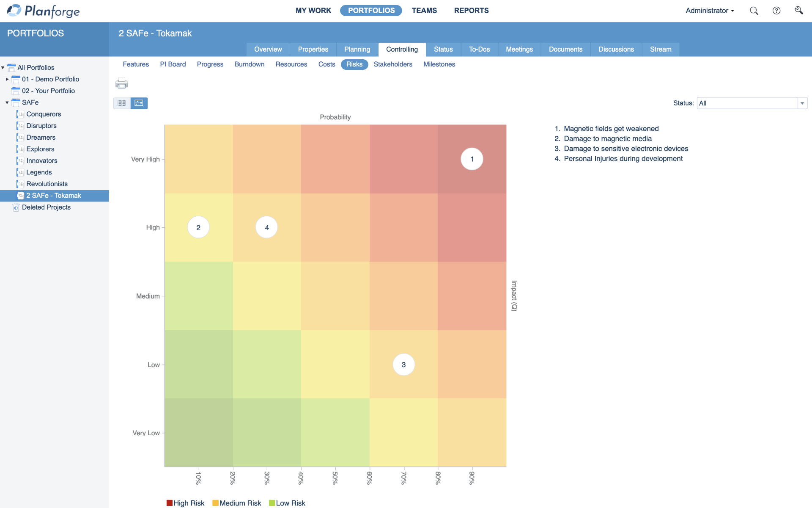The width and height of the screenshot is (812, 508).
Task: Click the list view icon
Action: point(122,102)
